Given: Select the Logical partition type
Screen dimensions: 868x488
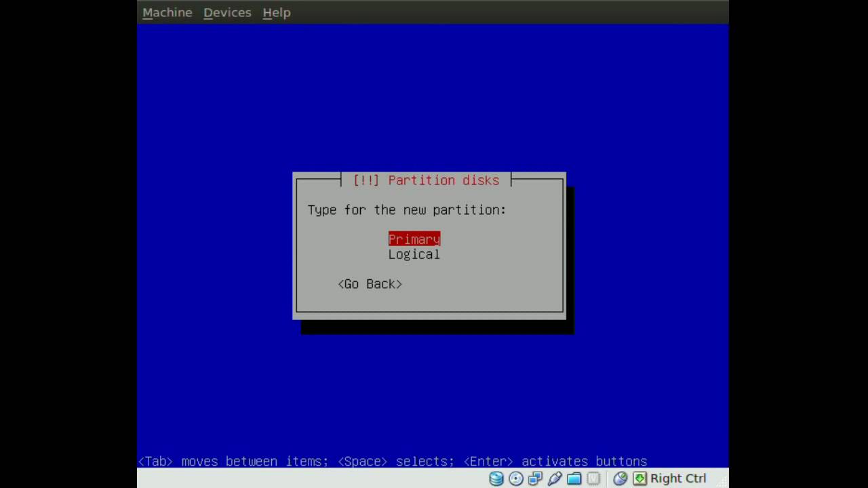Looking at the screenshot, I should tap(414, 255).
